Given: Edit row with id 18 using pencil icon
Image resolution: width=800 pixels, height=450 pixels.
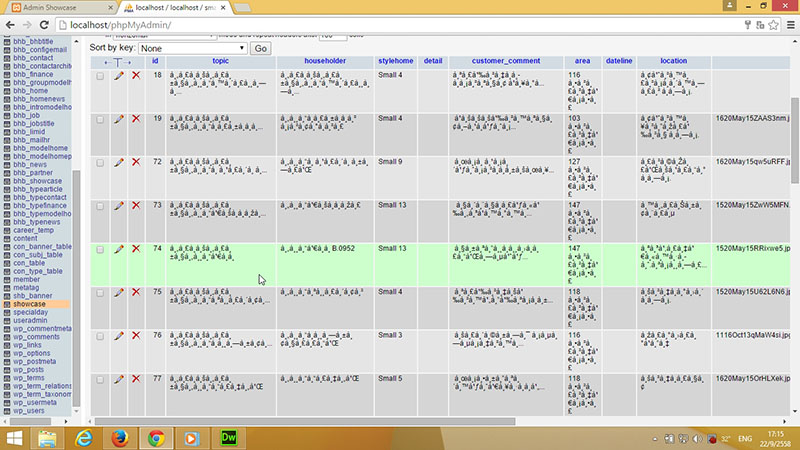Looking at the screenshot, I should click(x=119, y=76).
